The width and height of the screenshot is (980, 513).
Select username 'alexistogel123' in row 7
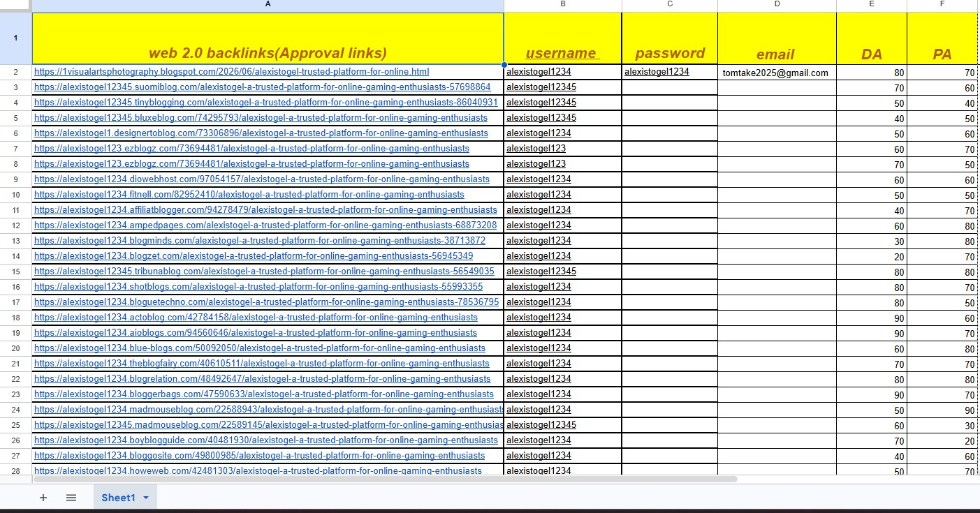click(x=563, y=149)
